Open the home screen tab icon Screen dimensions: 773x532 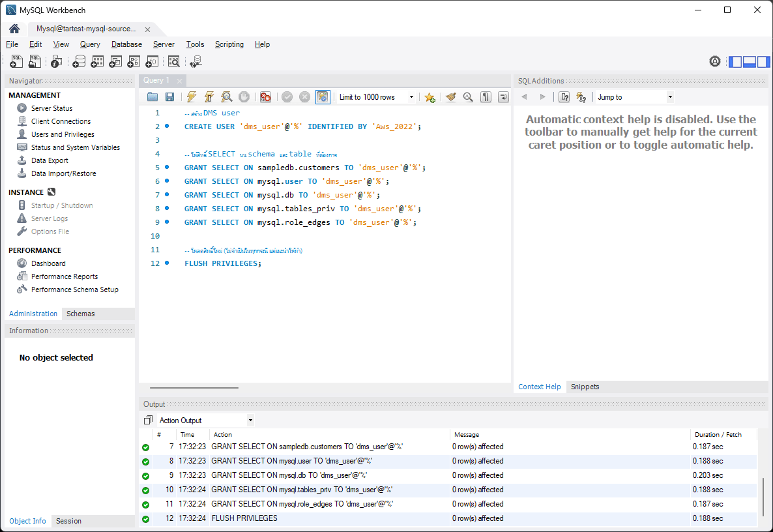14,29
